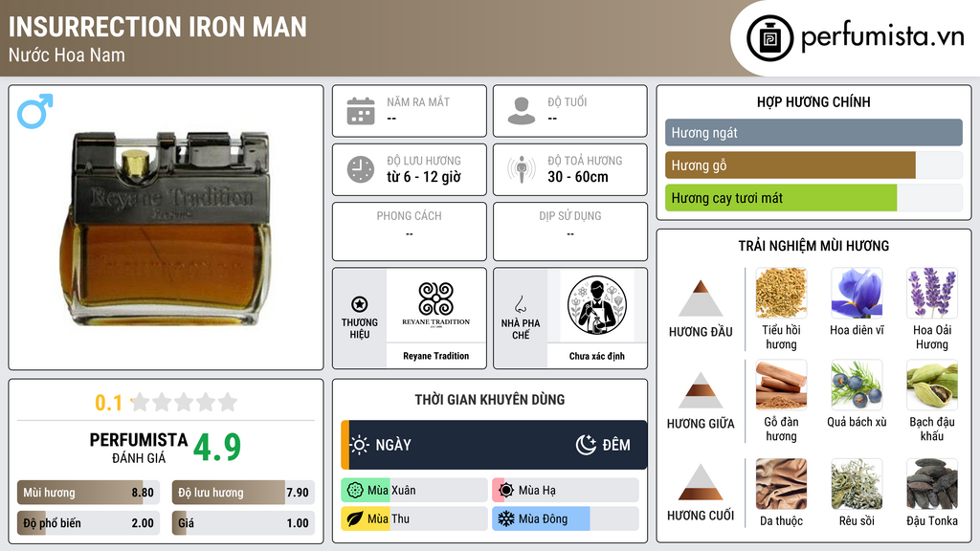This screenshot has width=980, height=551.
Task: Click the Phong cách card
Action: [x=410, y=231]
